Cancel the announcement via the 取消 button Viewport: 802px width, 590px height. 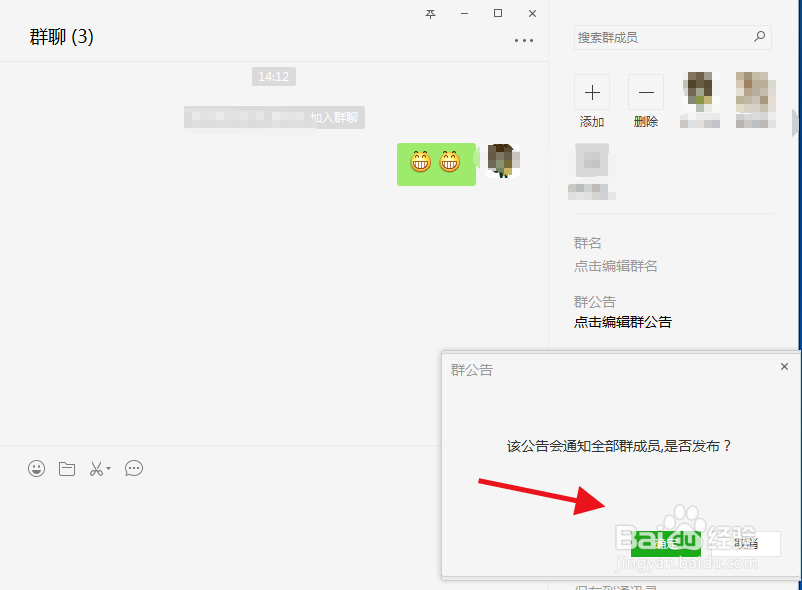click(745, 543)
